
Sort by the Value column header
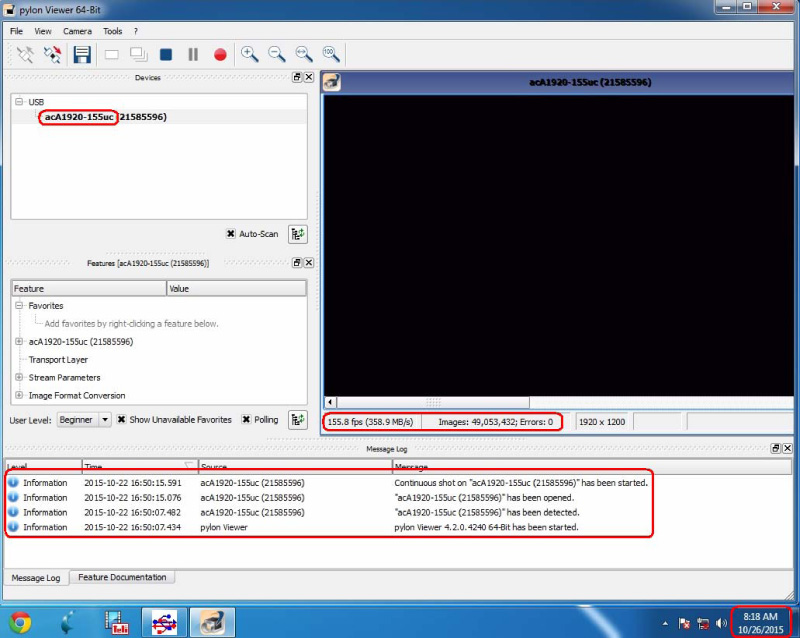point(237,288)
